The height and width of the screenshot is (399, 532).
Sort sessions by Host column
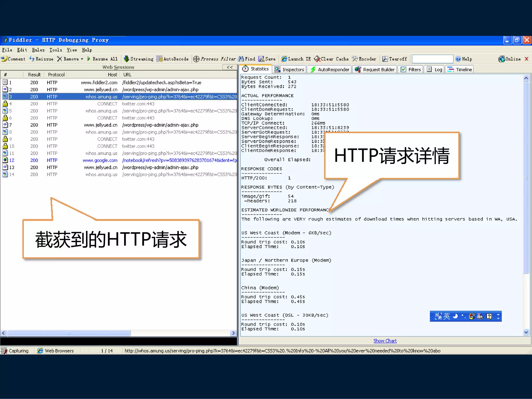(94, 75)
